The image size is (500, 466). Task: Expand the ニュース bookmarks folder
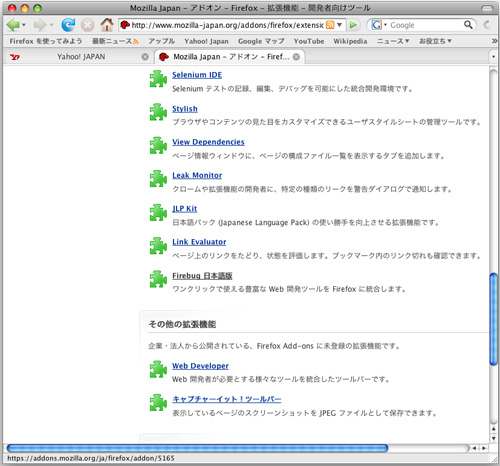[x=393, y=41]
